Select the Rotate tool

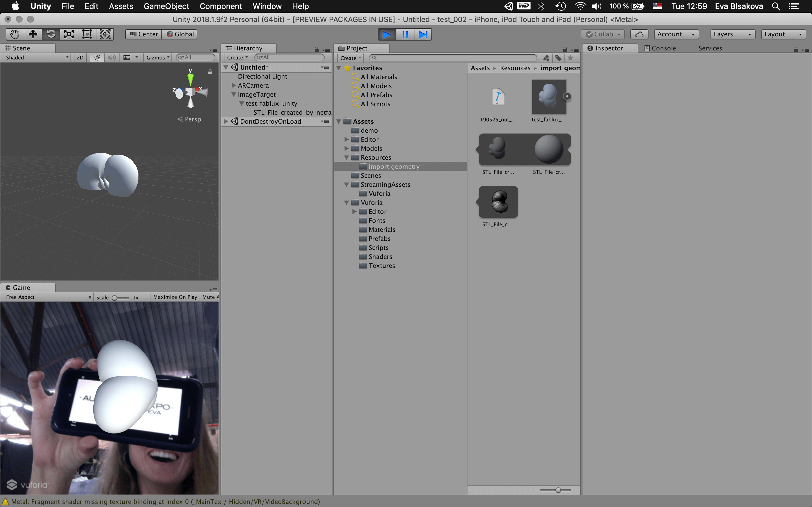coord(51,34)
